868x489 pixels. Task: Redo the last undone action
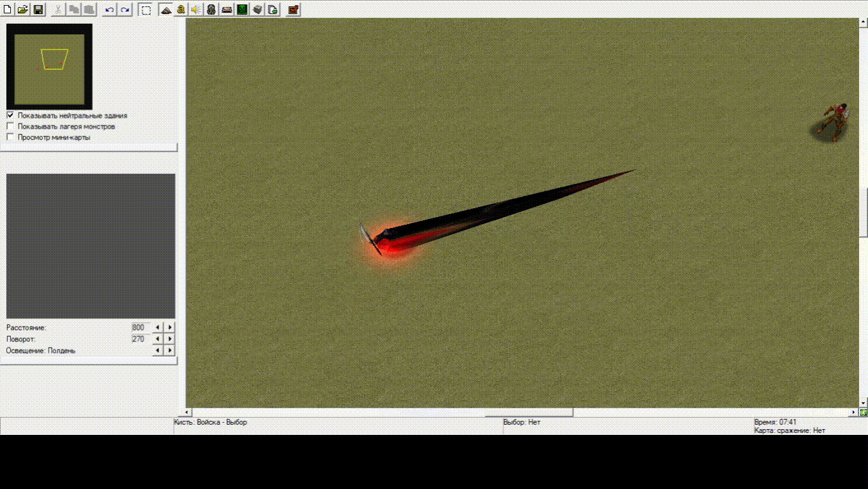point(125,10)
